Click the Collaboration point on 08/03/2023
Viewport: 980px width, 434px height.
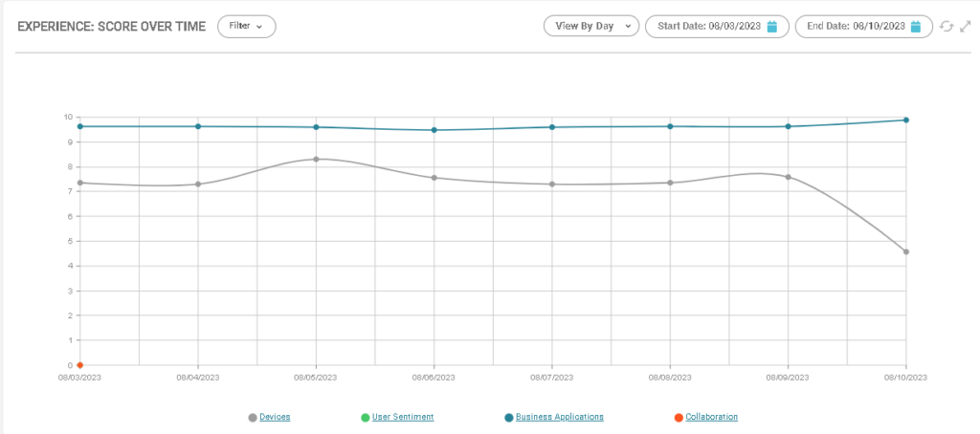80,364
